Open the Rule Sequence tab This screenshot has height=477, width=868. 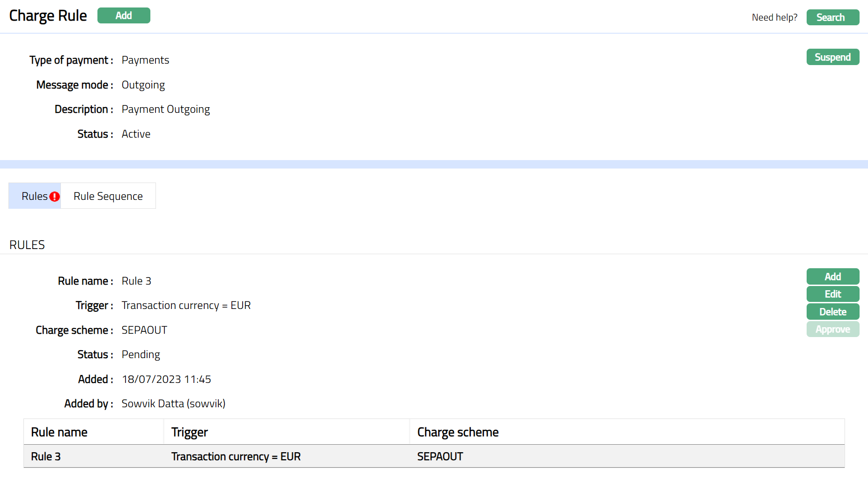[108, 196]
